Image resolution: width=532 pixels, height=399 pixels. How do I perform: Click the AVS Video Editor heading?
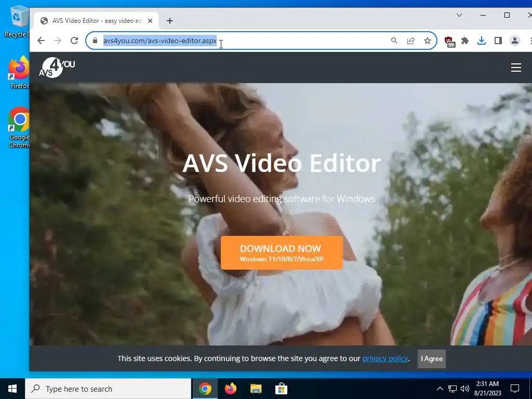(x=282, y=163)
